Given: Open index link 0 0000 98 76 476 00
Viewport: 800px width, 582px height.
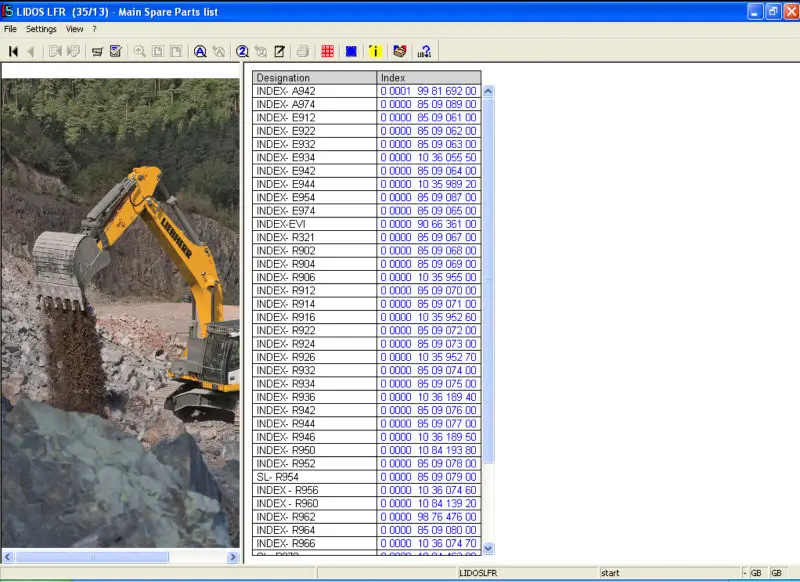Looking at the screenshot, I should click(x=428, y=517).
